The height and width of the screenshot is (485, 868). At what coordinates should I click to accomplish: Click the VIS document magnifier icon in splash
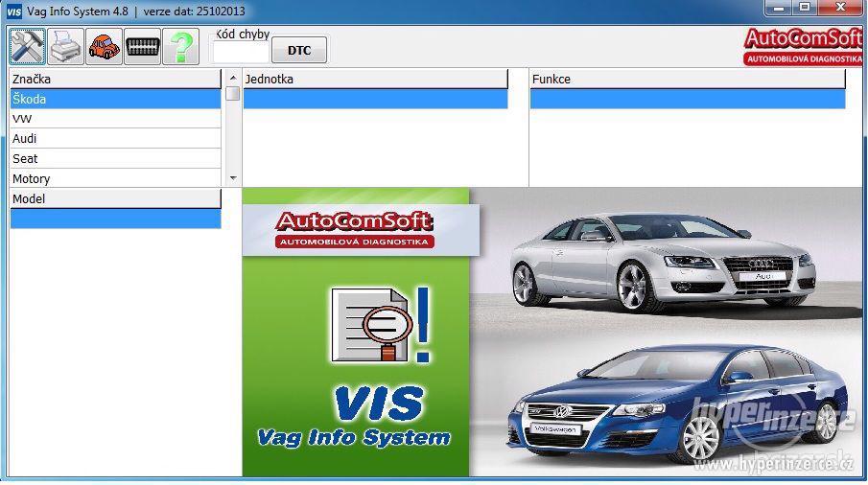(381, 325)
